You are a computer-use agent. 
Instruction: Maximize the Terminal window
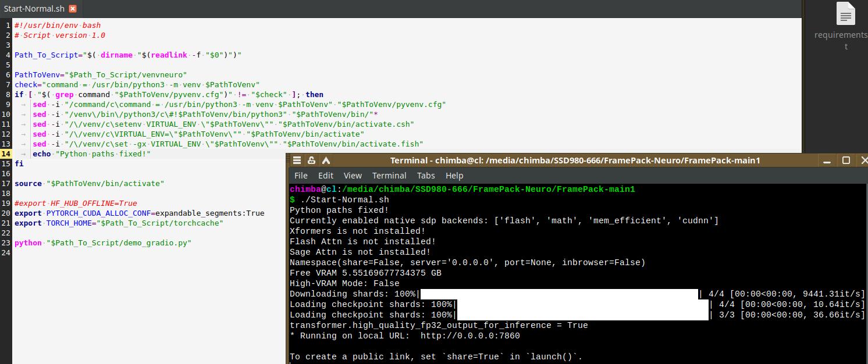coord(846,160)
